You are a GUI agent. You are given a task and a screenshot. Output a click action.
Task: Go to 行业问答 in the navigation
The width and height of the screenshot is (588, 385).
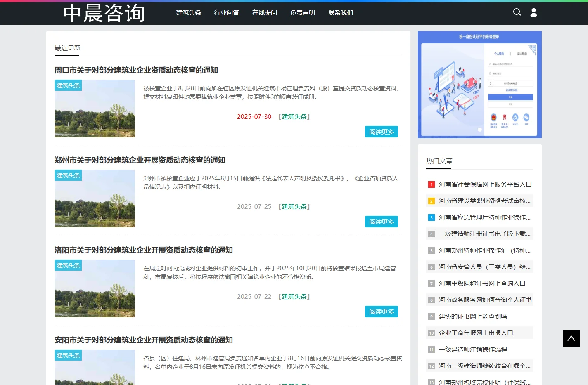pyautogui.click(x=227, y=13)
